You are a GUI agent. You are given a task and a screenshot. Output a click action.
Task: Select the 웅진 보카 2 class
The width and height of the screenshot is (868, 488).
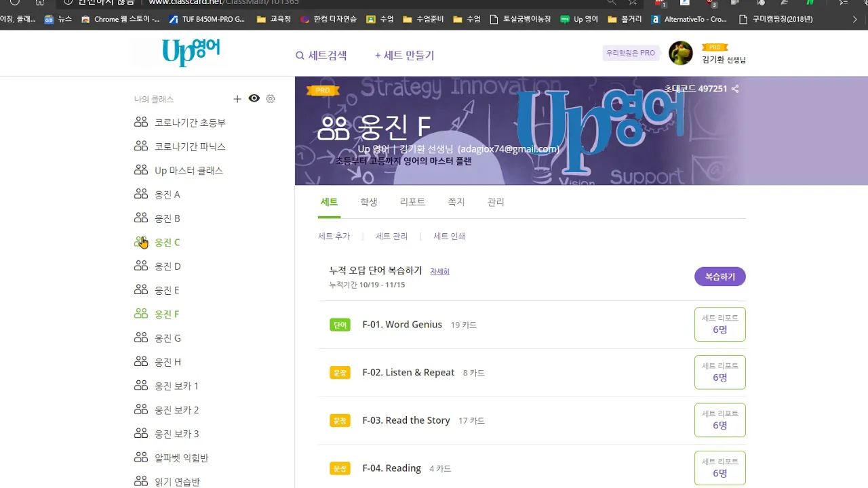pyautogui.click(x=167, y=410)
